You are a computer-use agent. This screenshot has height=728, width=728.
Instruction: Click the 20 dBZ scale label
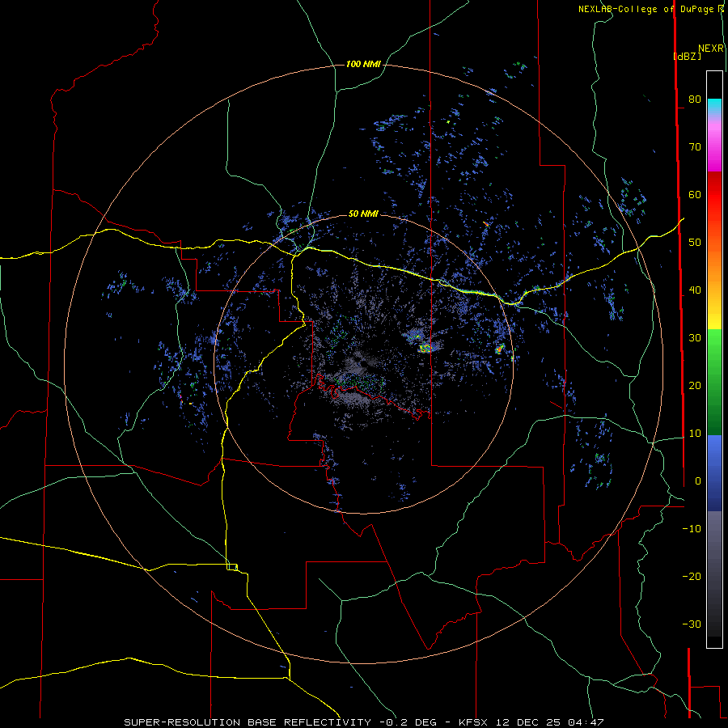pyautogui.click(x=695, y=385)
